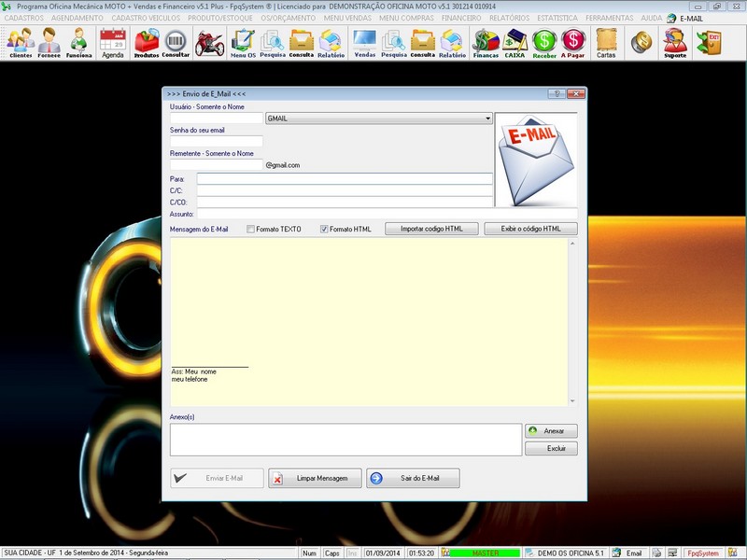Open the FERRAMENTAS menu
The height and width of the screenshot is (560, 747).
609,18
